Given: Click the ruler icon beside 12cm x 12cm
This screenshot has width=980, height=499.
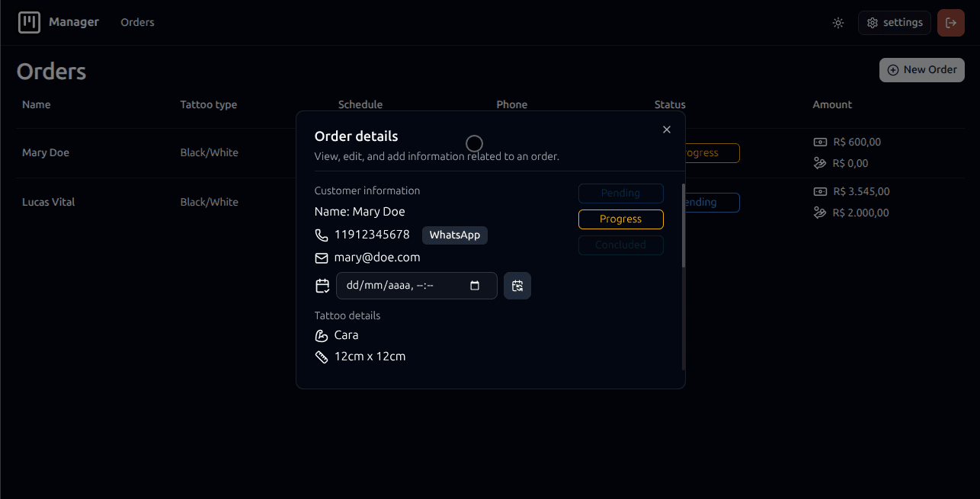Looking at the screenshot, I should click(322, 357).
